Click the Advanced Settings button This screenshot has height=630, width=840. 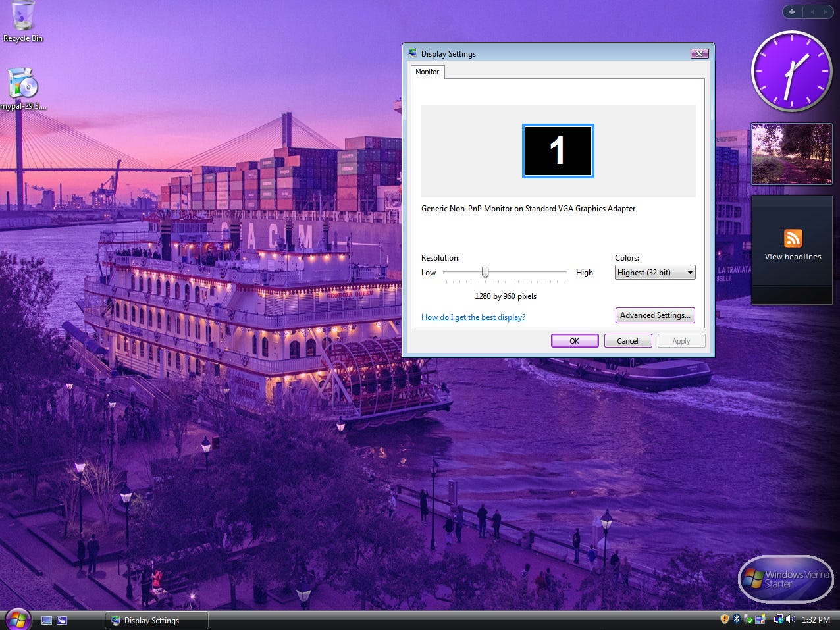pyautogui.click(x=654, y=315)
